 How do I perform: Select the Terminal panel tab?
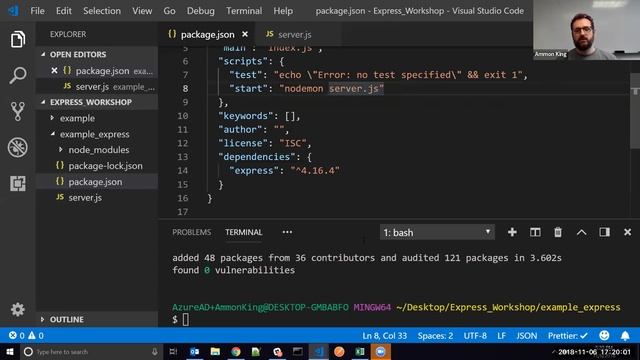point(244,232)
